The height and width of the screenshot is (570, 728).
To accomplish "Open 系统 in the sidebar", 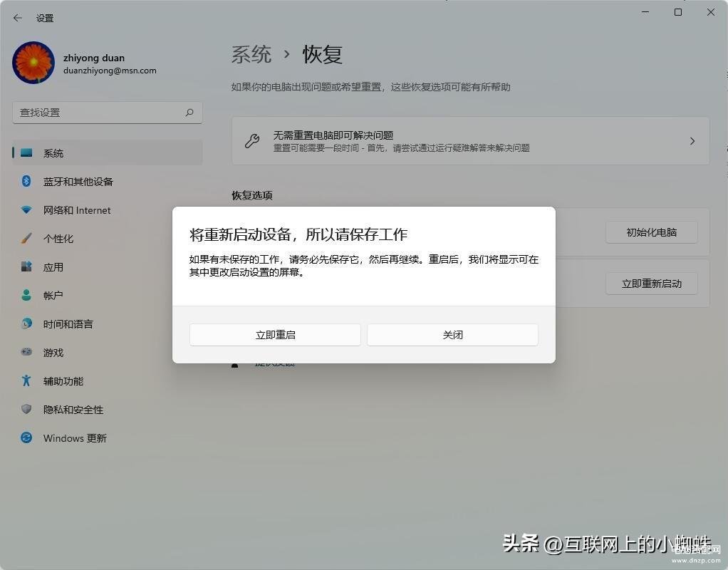I will 108,153.
